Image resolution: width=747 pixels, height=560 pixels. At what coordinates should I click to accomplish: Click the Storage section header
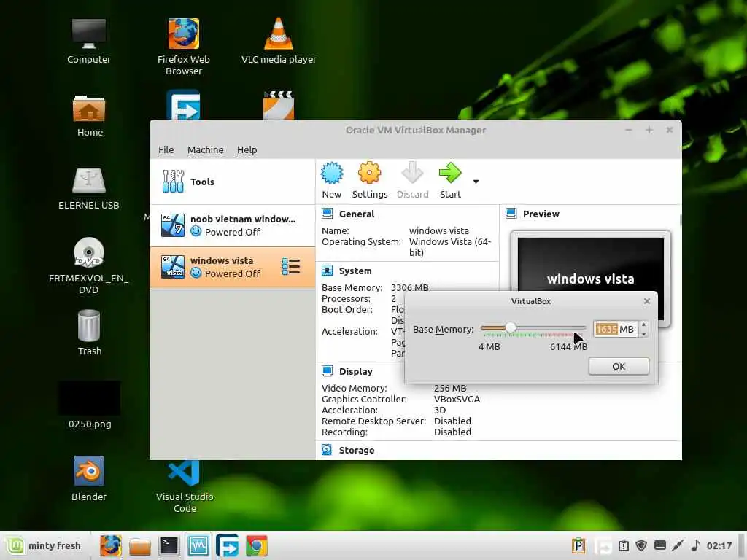click(356, 451)
